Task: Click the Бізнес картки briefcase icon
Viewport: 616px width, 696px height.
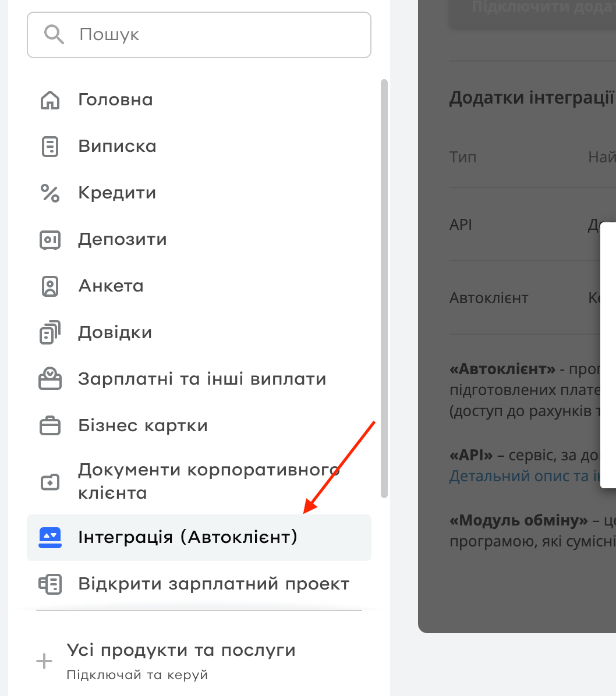Action: pyautogui.click(x=49, y=425)
